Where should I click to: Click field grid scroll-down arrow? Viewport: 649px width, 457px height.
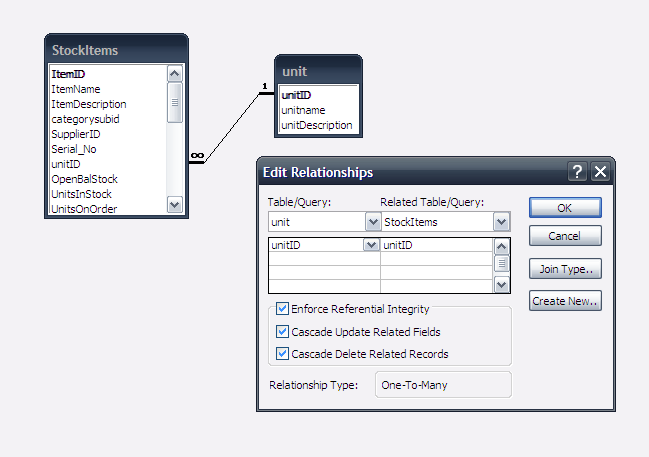(502, 284)
